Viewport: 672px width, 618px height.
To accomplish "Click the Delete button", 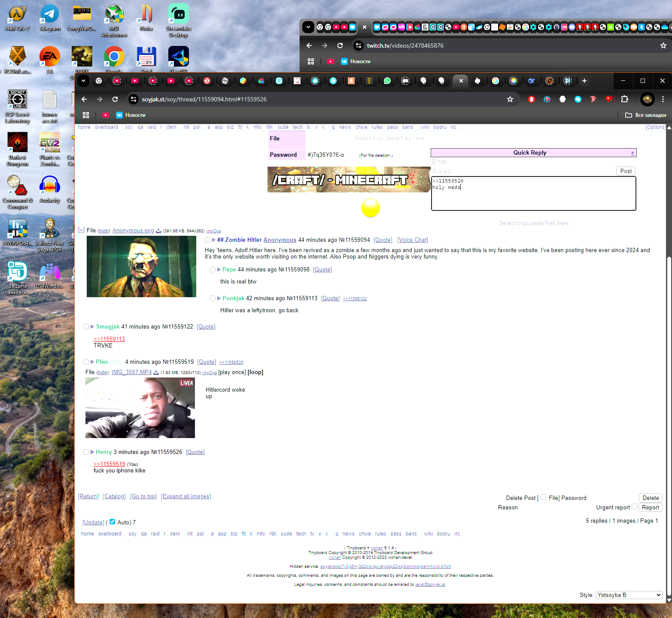I will [x=651, y=498].
